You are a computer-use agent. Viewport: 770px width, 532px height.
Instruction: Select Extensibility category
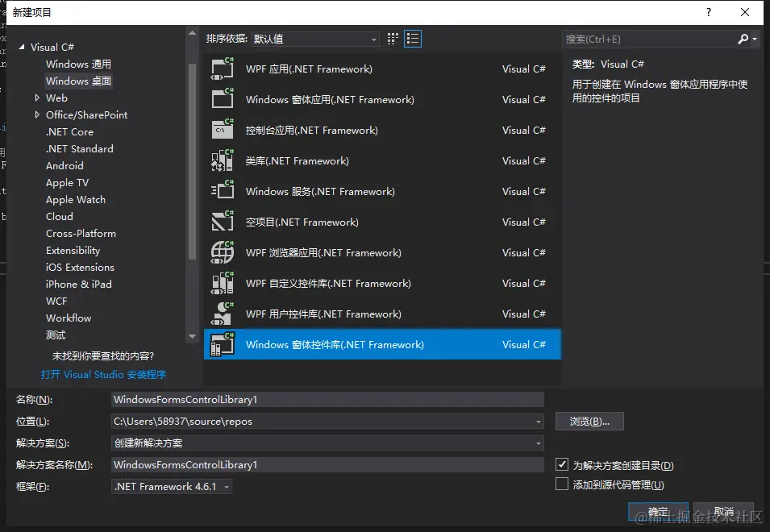tap(73, 251)
